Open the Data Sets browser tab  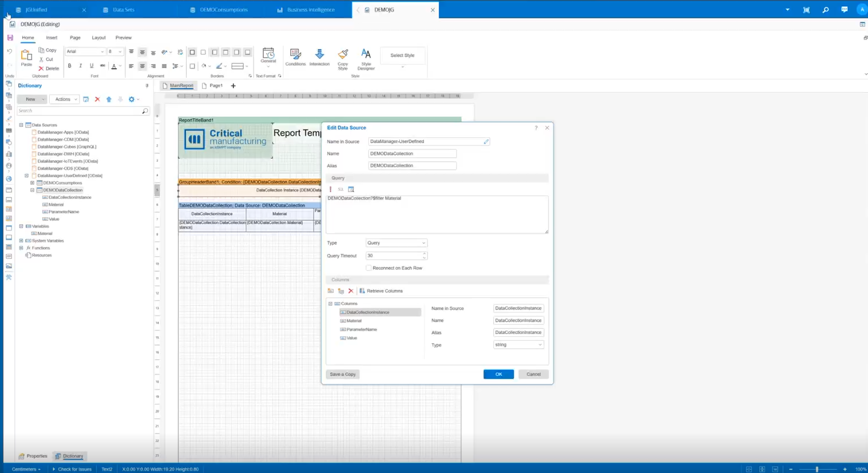click(124, 10)
